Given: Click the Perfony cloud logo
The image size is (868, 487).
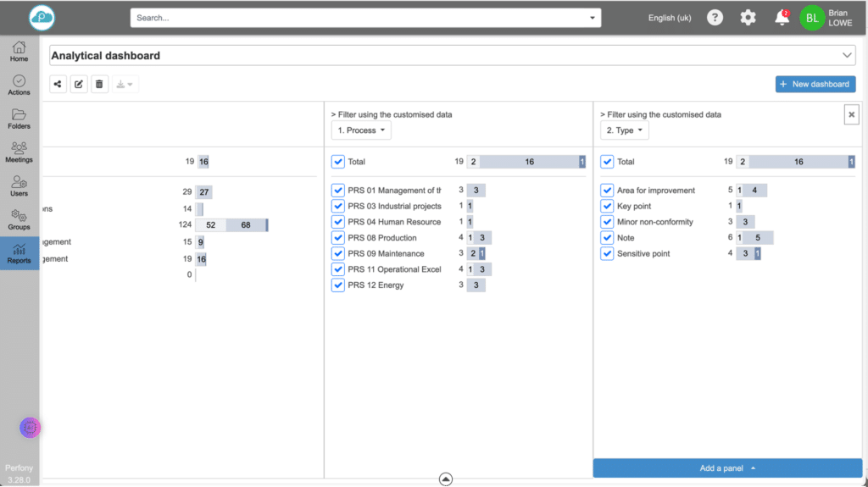Looking at the screenshot, I should (41, 18).
